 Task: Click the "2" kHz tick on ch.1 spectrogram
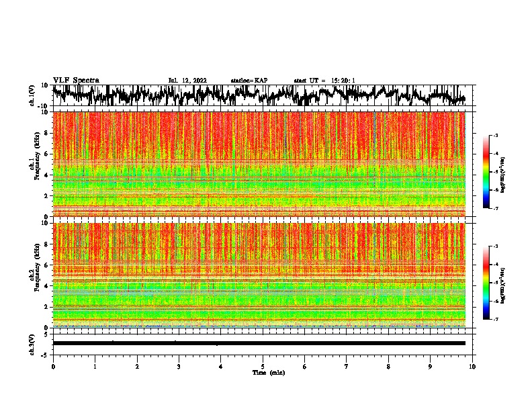[x=46, y=196]
